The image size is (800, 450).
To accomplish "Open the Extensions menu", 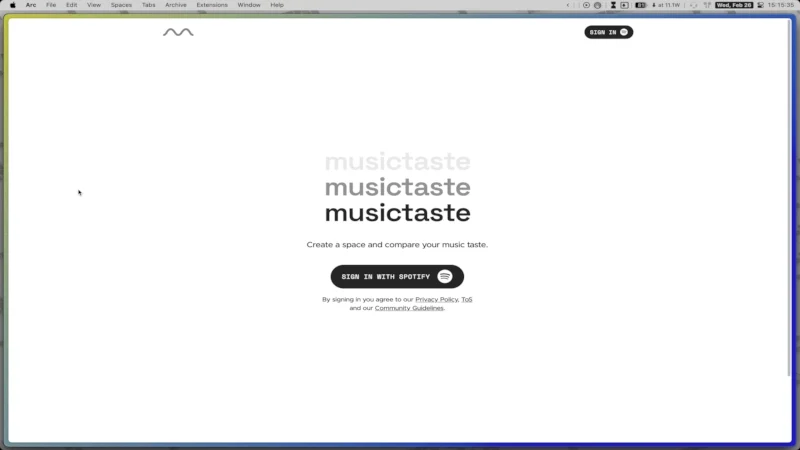I will click(212, 5).
